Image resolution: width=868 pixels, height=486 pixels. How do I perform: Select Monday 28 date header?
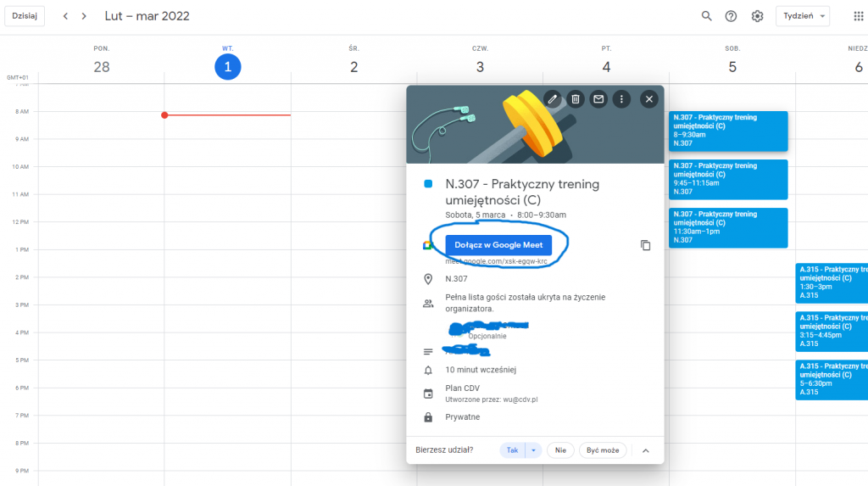[102, 66]
